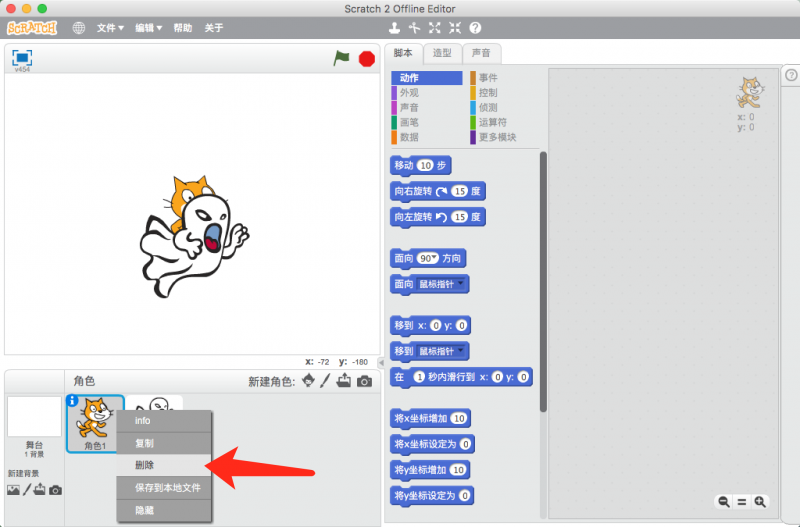Edit value in 将y坐标设定为 block
The width and height of the screenshot is (800, 527).
464,495
